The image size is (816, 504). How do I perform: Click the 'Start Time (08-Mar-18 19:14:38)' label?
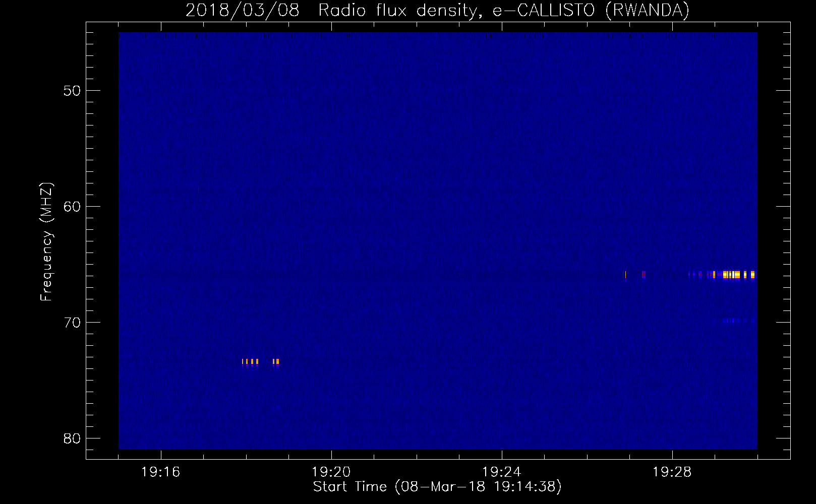437,487
